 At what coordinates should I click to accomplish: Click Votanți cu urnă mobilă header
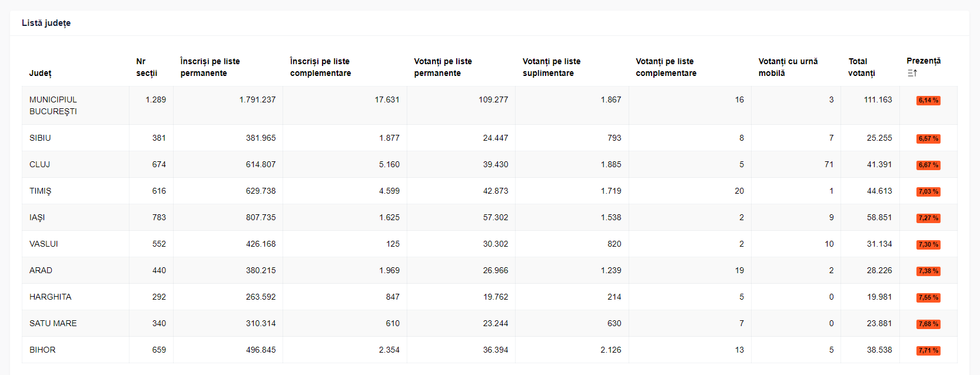tap(788, 67)
